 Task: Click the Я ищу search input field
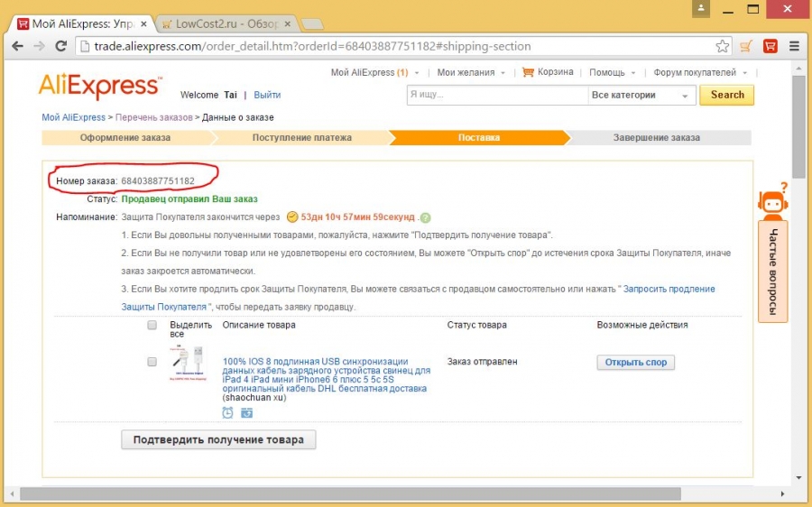(x=497, y=95)
